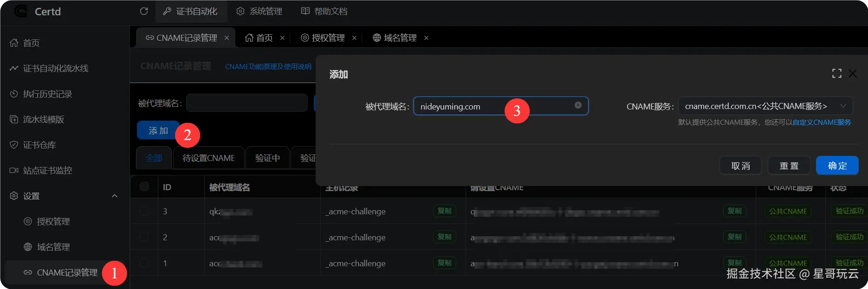The height and width of the screenshot is (289, 868).
Task: Click 验证成功 status in row 3
Action: tap(849, 211)
